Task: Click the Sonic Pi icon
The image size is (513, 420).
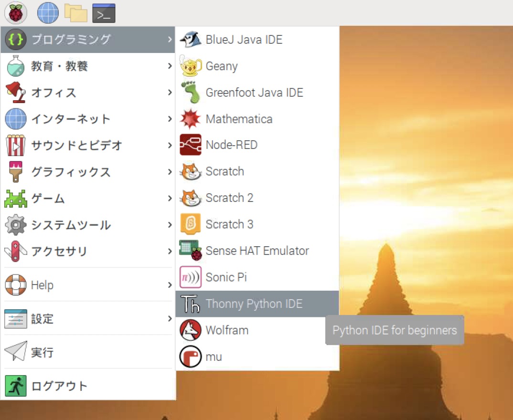Action: tap(191, 277)
